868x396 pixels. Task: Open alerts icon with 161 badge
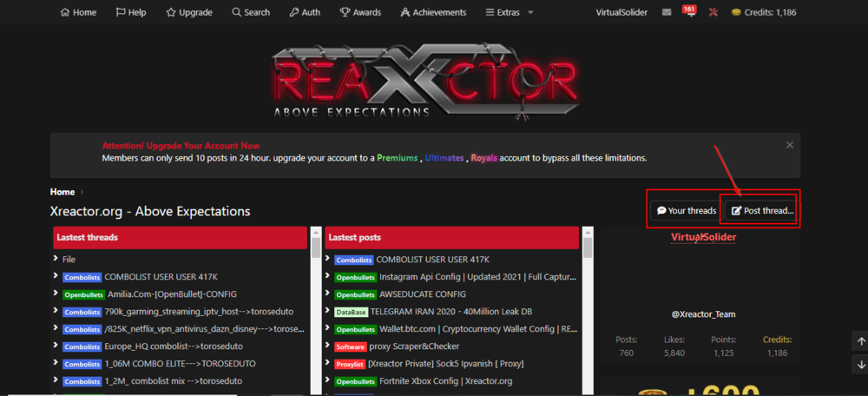(x=689, y=11)
